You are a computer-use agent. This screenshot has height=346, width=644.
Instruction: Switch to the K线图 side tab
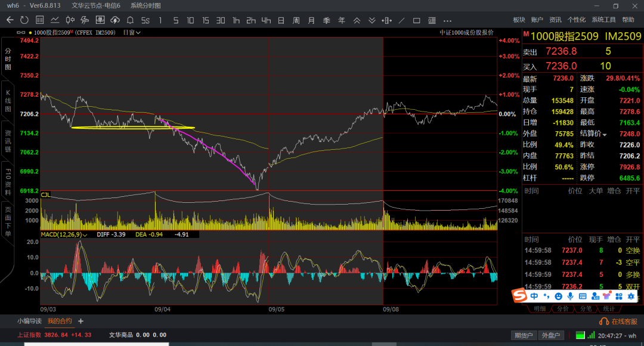[8, 101]
